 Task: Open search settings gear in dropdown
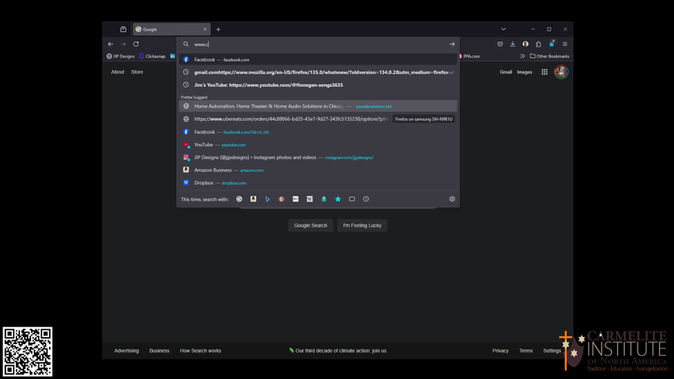[452, 199]
